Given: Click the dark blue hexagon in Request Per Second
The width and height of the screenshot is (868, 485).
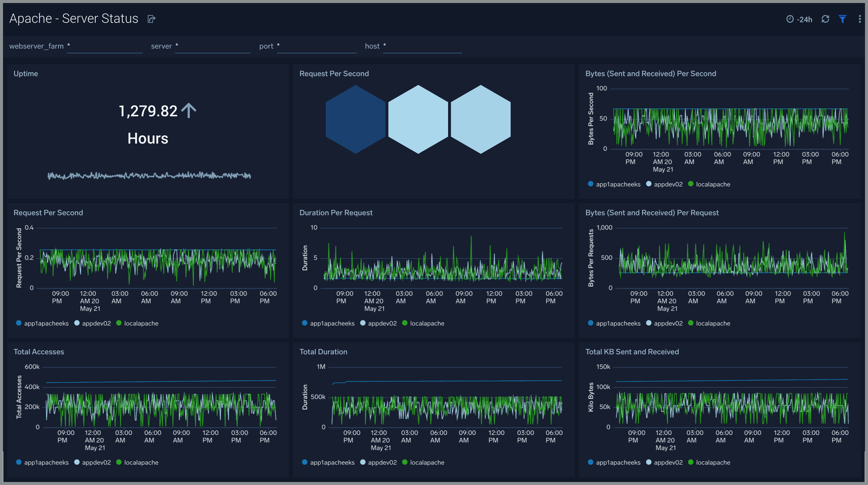Looking at the screenshot, I should click(x=355, y=120).
